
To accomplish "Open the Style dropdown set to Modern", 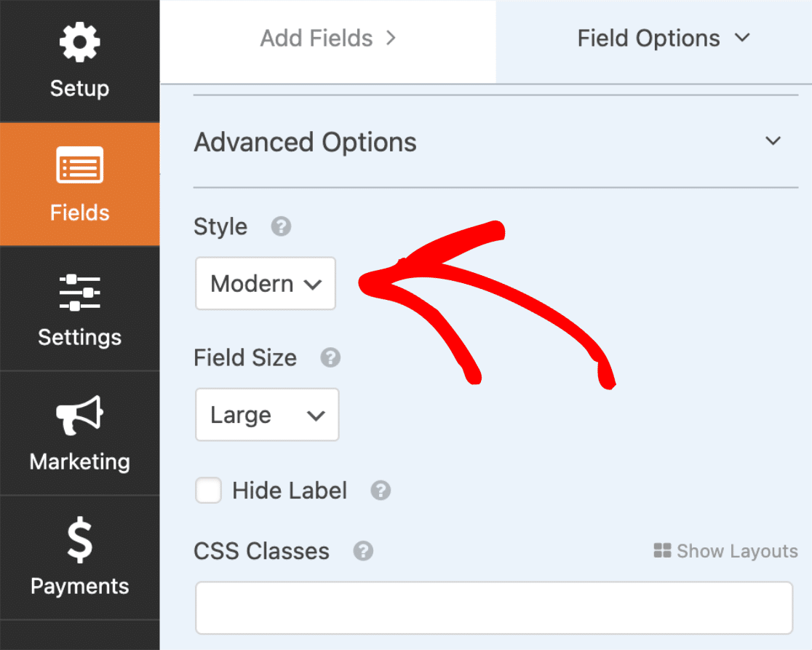I will pyautogui.click(x=266, y=283).
